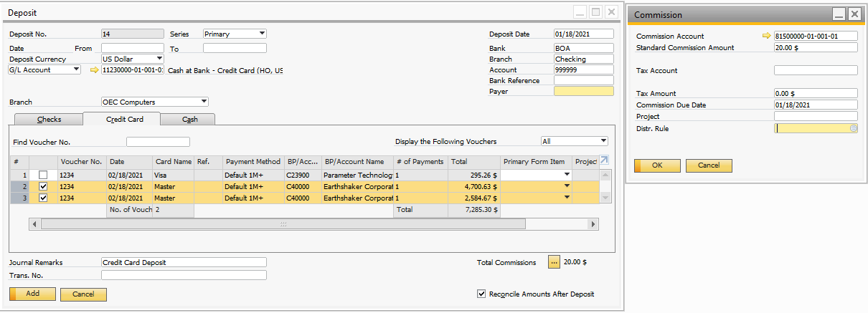This screenshot has width=868, height=313.
Task: Open Primary Form Item dropdown in row 1
Action: 567,174
